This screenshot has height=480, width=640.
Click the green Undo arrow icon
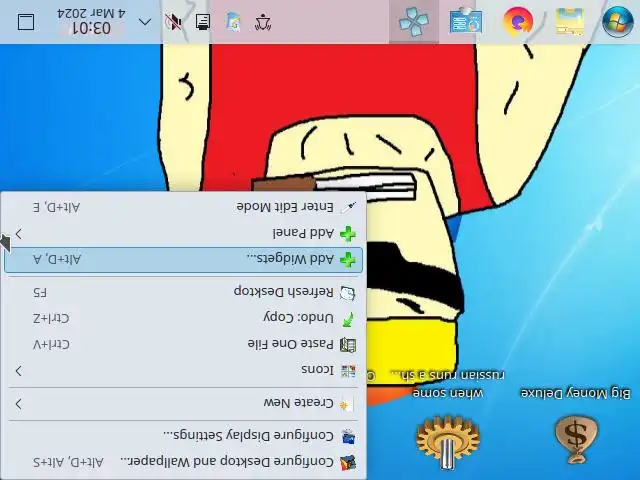tap(348, 319)
